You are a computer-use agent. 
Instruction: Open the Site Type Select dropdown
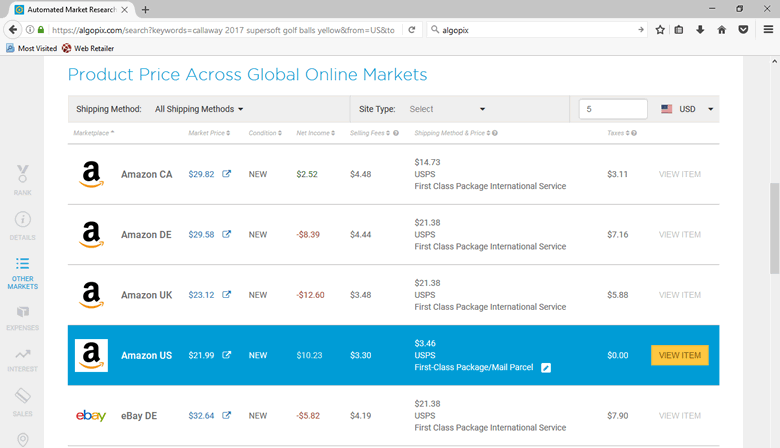pyautogui.click(x=447, y=109)
